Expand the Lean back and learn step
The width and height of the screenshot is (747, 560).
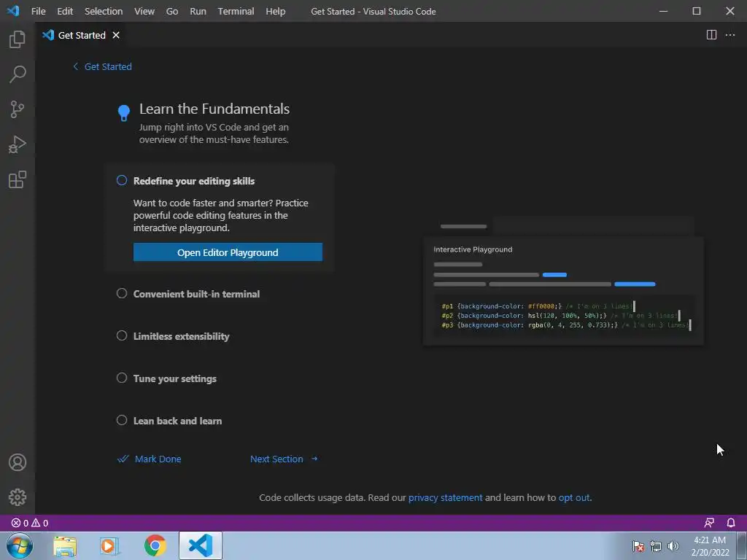coord(177,421)
